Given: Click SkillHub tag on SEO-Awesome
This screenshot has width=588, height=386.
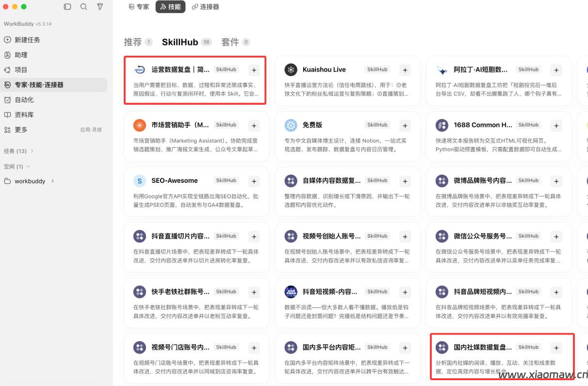Looking at the screenshot, I should pos(226,180).
